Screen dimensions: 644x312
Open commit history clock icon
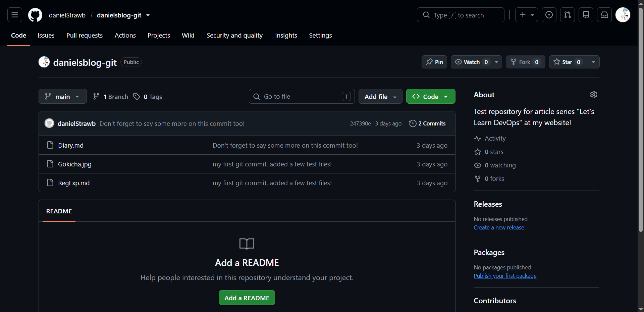[413, 123]
